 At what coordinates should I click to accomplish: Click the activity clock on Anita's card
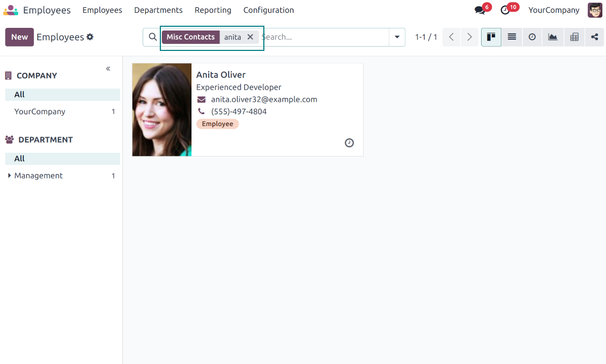[349, 143]
